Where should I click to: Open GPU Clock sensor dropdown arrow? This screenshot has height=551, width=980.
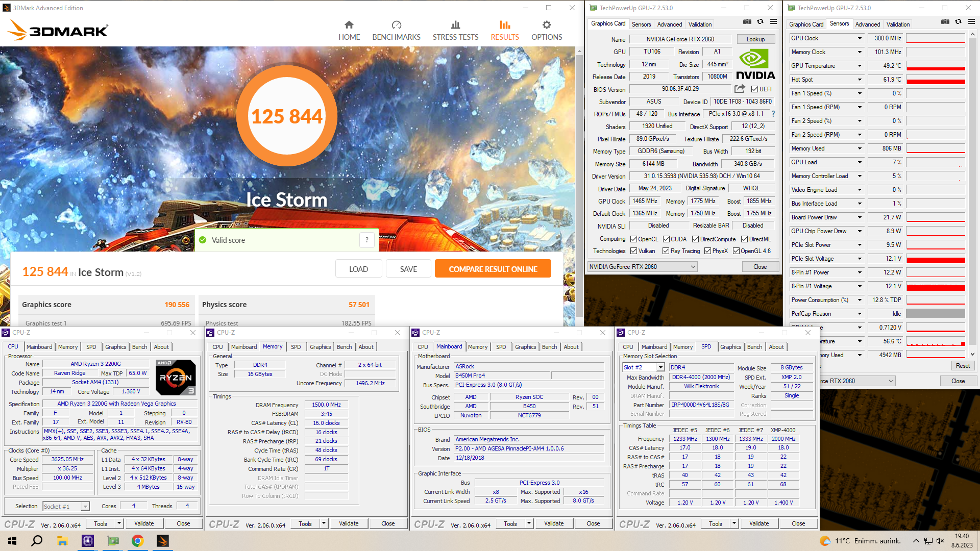[860, 38]
